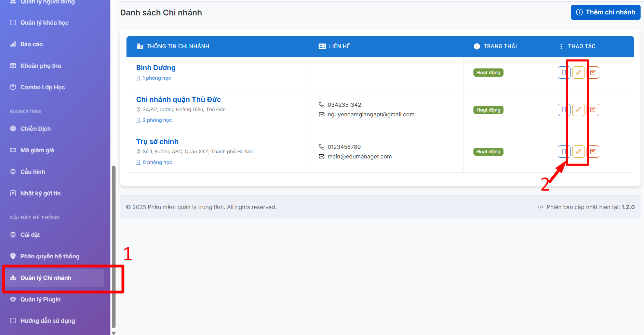644x335 pixels.
Task: Select Quản lý Chi nhánh menu item
Action: (46, 278)
